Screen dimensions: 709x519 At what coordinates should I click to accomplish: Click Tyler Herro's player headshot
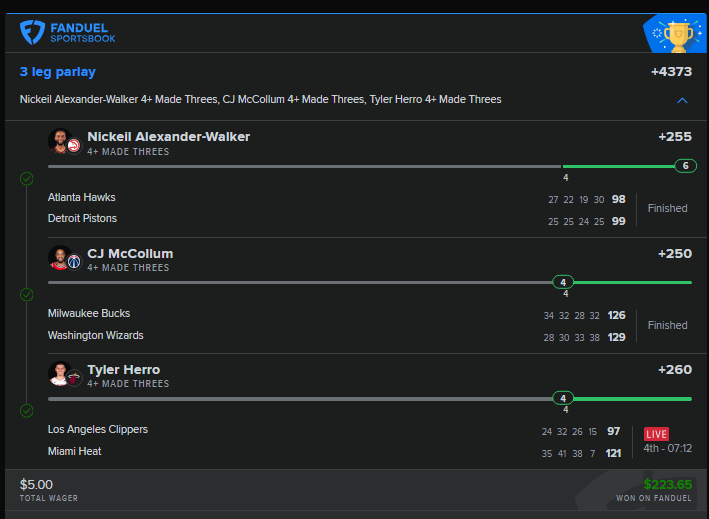pyautogui.click(x=59, y=373)
